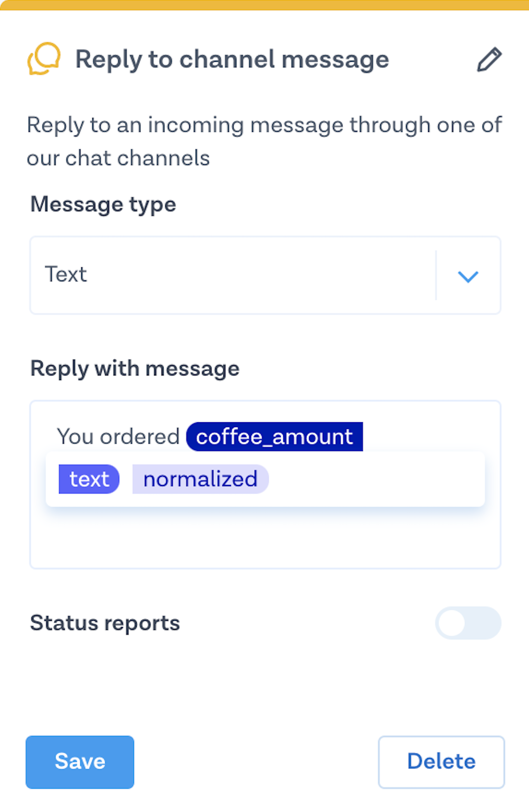Click the chat bubble step icon
This screenshot has height=812, width=529.
44,59
